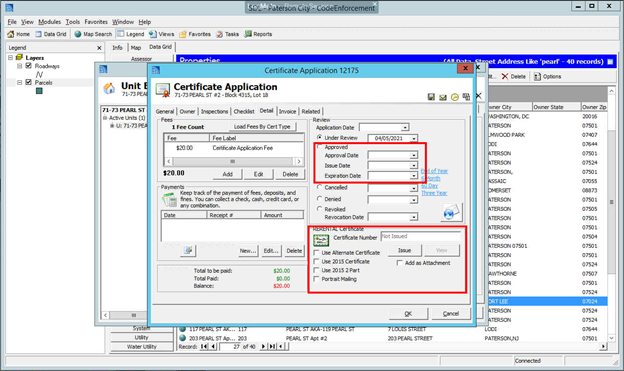This screenshot has height=371, width=624.
Task: Select the Denied radio button
Action: [x=320, y=199]
